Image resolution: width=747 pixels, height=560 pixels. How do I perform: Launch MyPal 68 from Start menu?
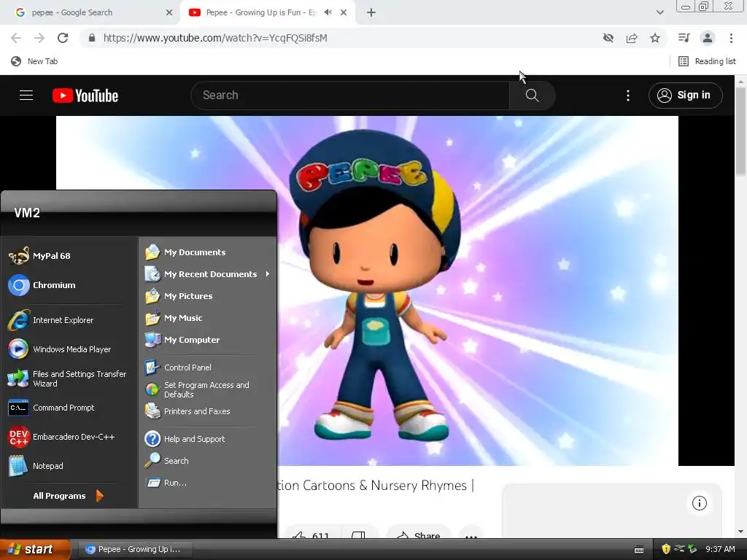click(x=69, y=256)
